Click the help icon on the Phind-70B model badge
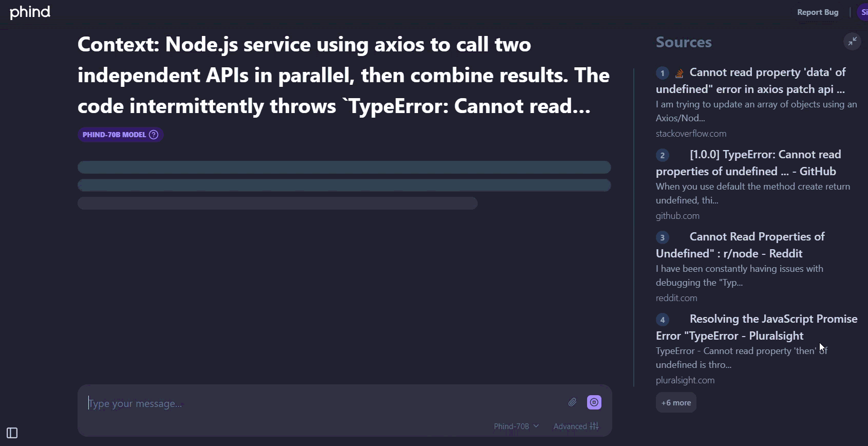The image size is (868, 446). (154, 135)
